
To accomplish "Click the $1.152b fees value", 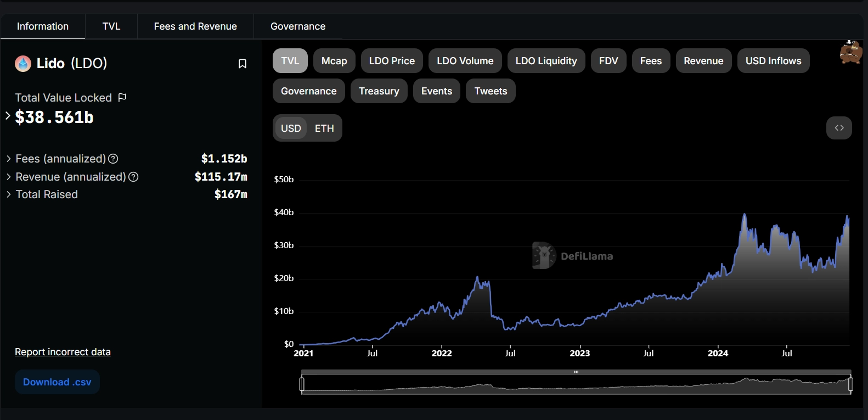I will click(x=224, y=159).
